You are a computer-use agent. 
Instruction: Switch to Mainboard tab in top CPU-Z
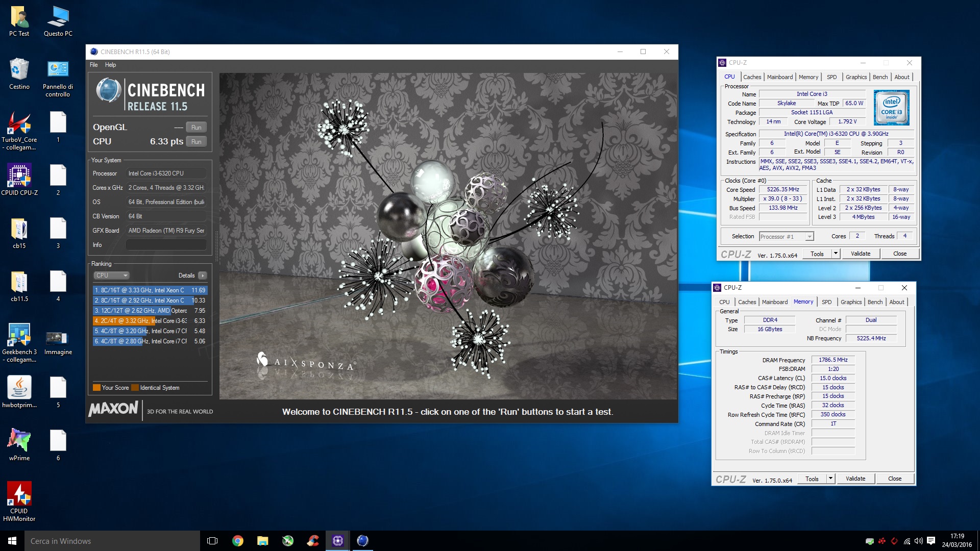point(780,77)
